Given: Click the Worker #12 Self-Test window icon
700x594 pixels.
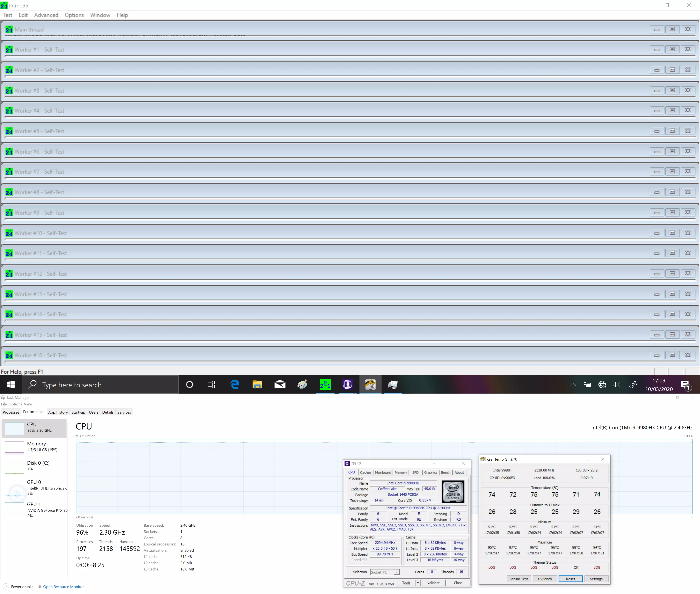Looking at the screenshot, I should (9, 273).
